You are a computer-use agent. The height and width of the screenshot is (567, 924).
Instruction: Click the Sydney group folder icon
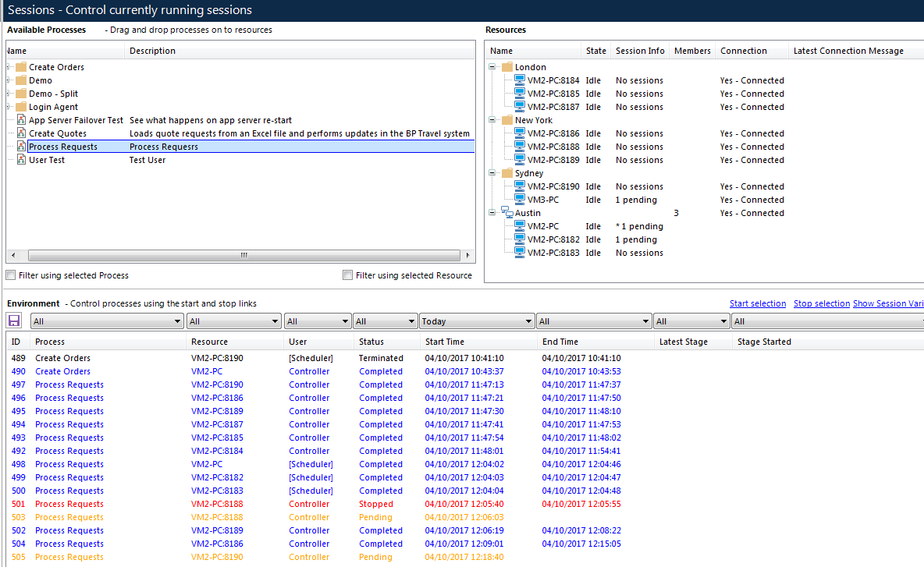(507, 172)
